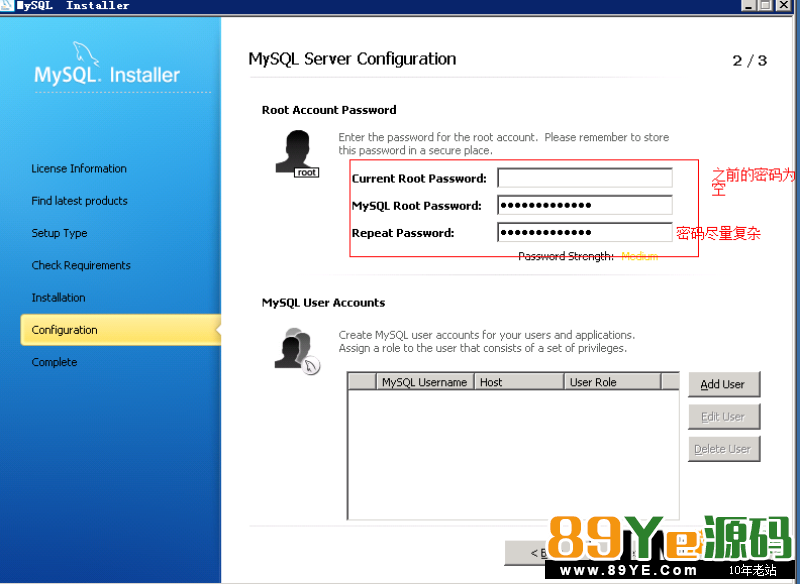Select the Setup Type step
Viewport: 800px width, 584px height.
tap(59, 233)
